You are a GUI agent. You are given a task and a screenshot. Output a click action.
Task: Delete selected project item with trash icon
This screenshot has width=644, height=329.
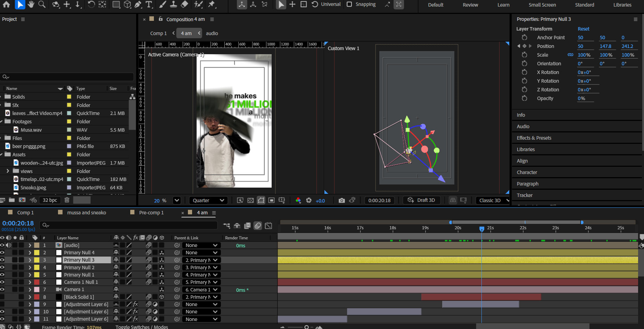click(x=67, y=200)
